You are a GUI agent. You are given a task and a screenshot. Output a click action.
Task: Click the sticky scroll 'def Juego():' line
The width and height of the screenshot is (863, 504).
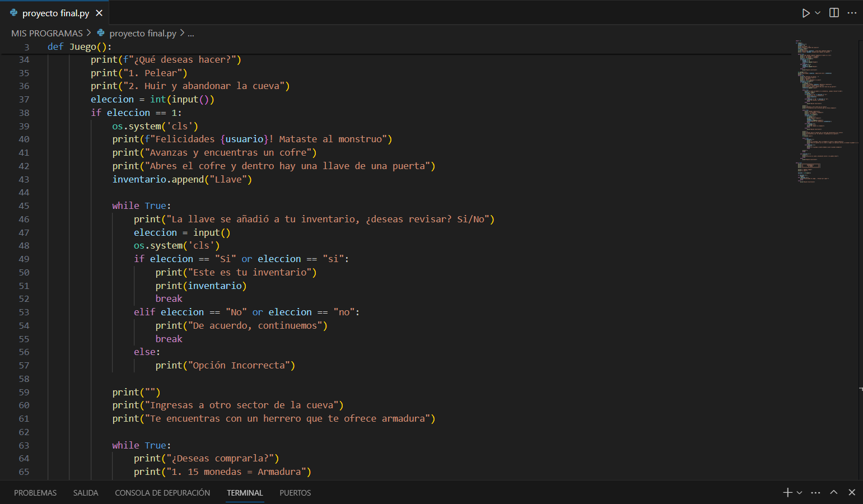click(x=80, y=47)
